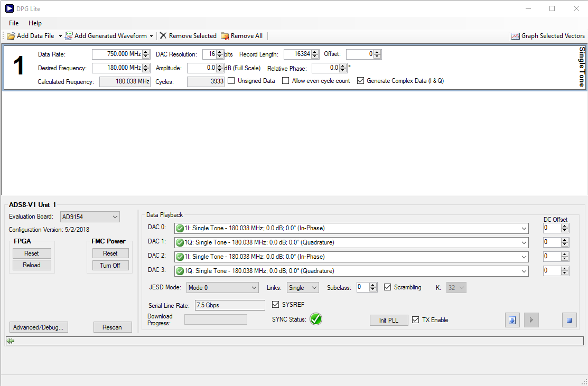
Task: Click the Add Data File folder icon
Action: 11,36
